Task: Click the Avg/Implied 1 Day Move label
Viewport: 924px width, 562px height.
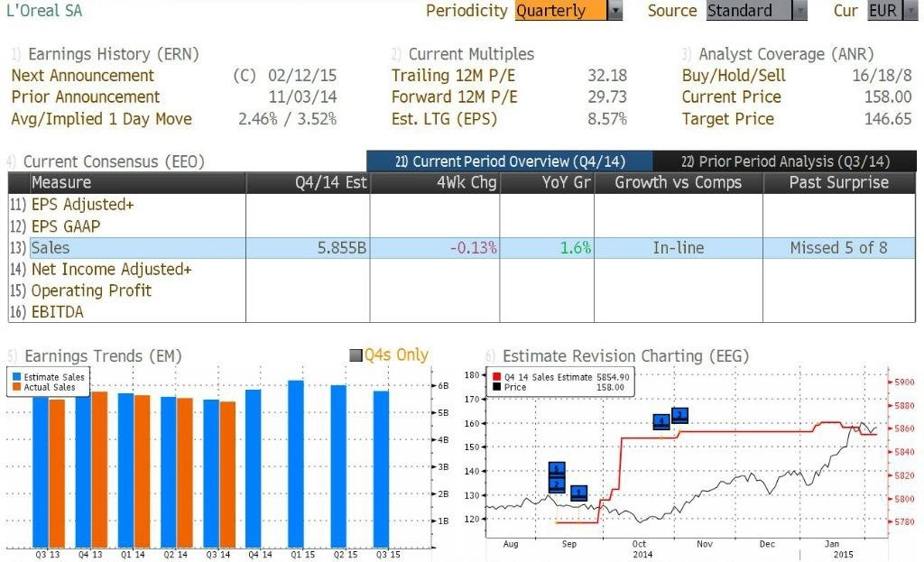Action: click(x=101, y=119)
